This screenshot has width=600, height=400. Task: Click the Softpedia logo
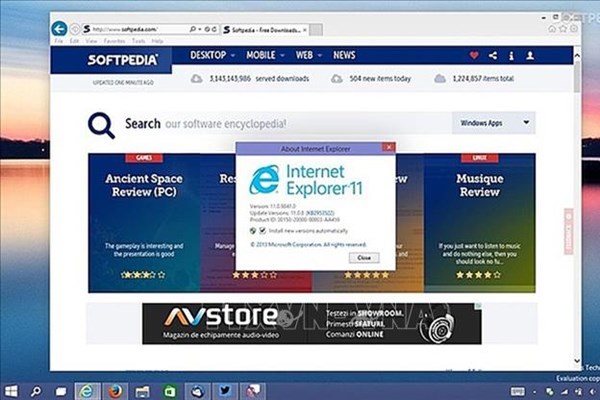pyautogui.click(x=122, y=60)
